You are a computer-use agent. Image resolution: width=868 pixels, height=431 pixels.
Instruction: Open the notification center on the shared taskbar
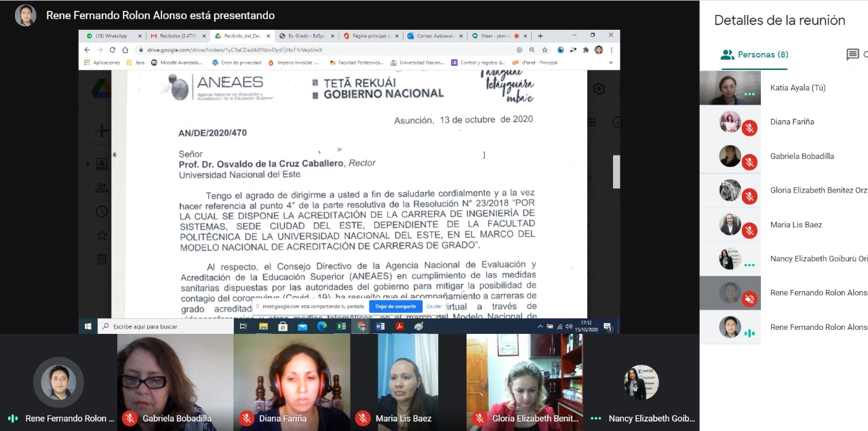[608, 326]
